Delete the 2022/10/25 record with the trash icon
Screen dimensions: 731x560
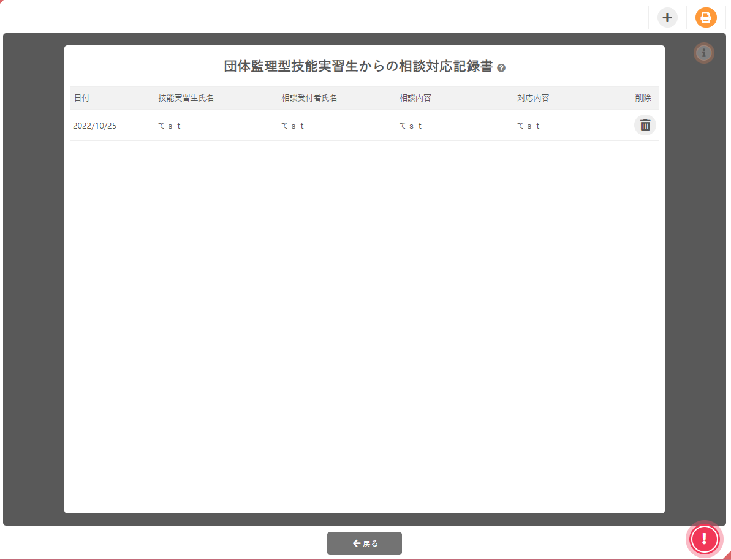[645, 125]
